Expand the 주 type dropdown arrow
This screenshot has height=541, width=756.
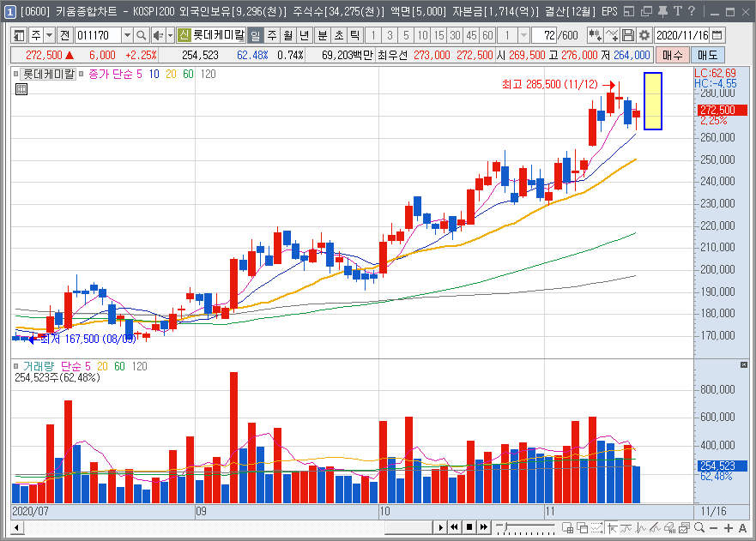[49, 35]
